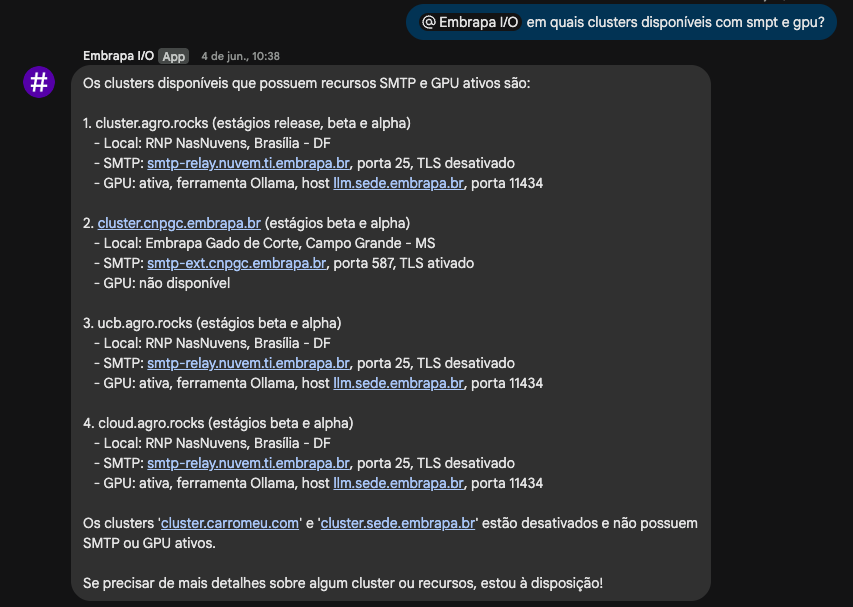Click the closing line "Se precisar de mais detalhes"
Screen dimensions: 853x607
click(343, 584)
